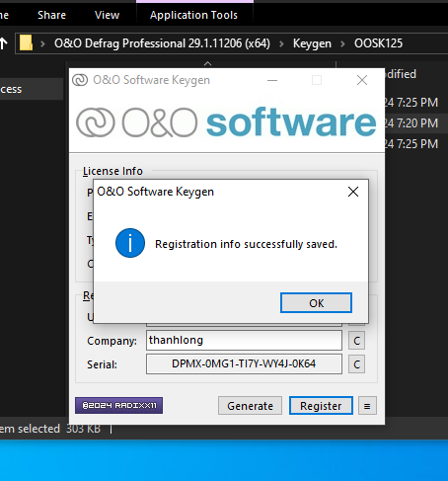
Task: Open the keygen hamburger menu button
Action: click(x=367, y=406)
